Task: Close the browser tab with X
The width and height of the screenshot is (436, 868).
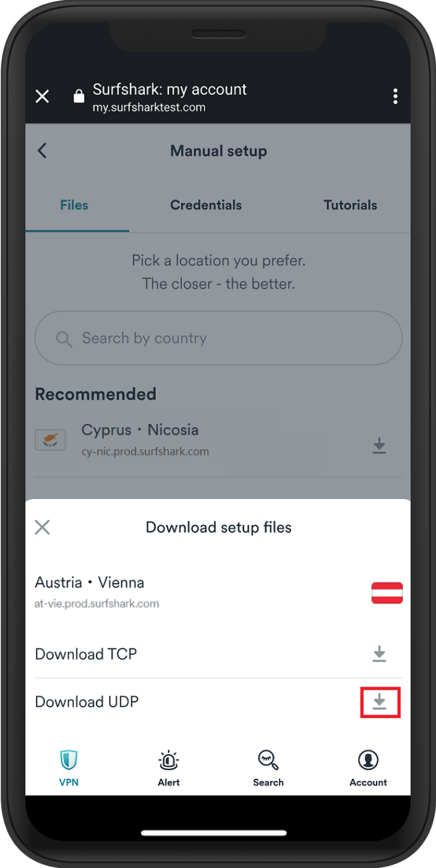Action: tap(42, 97)
